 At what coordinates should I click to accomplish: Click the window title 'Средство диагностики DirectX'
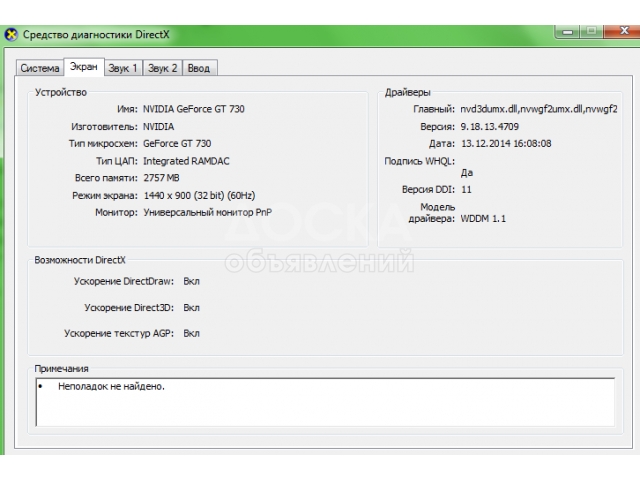pyautogui.click(x=91, y=35)
